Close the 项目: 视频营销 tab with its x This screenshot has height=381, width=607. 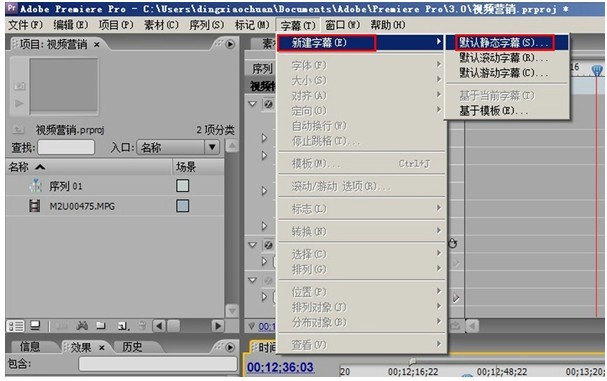point(97,45)
